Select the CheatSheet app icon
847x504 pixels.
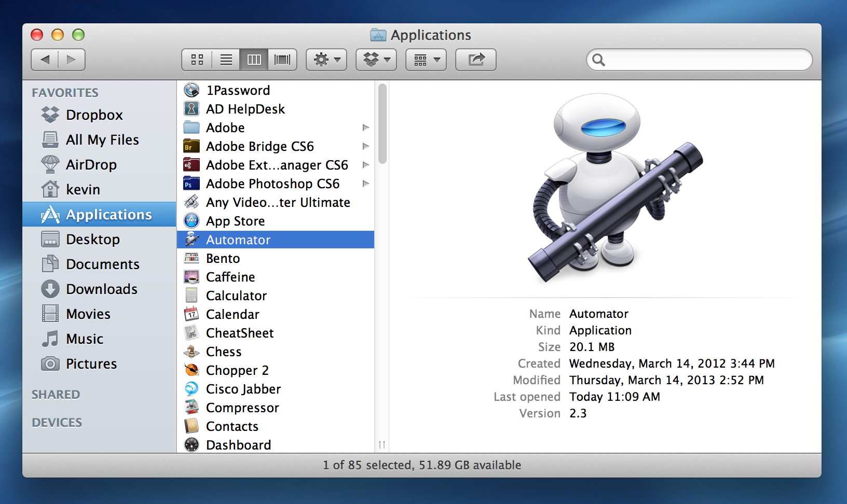point(192,333)
